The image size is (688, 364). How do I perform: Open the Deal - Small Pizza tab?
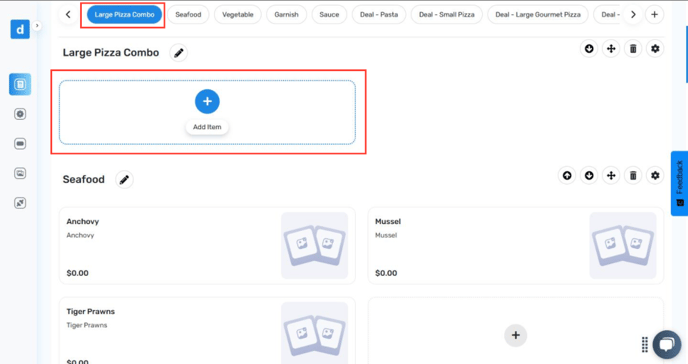tap(447, 14)
